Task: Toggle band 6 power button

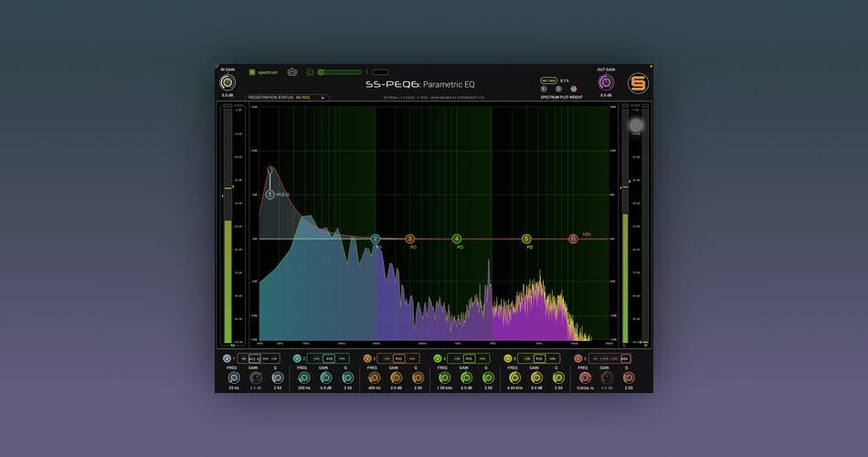Action: tap(578, 358)
